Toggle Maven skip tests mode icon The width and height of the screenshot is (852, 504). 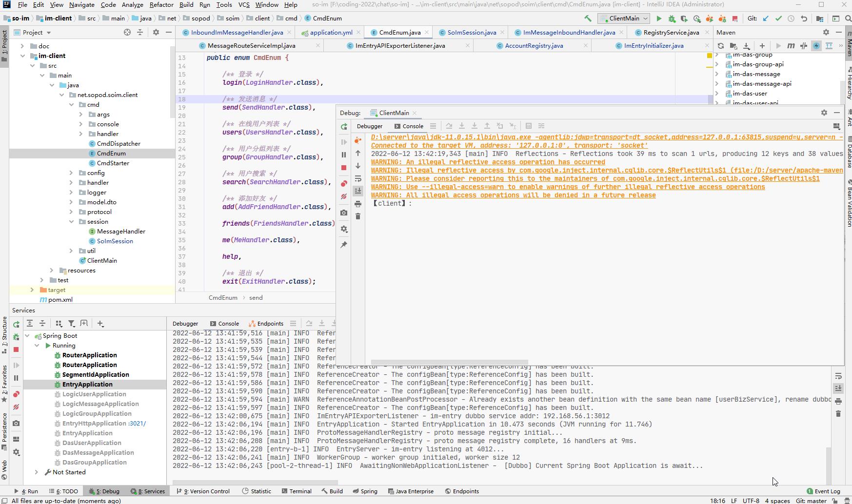816,46
